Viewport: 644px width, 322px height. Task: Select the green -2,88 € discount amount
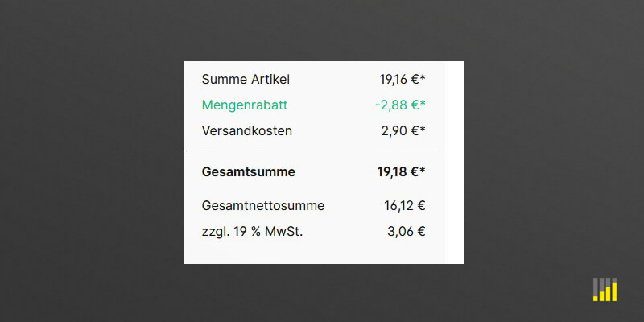click(x=396, y=105)
